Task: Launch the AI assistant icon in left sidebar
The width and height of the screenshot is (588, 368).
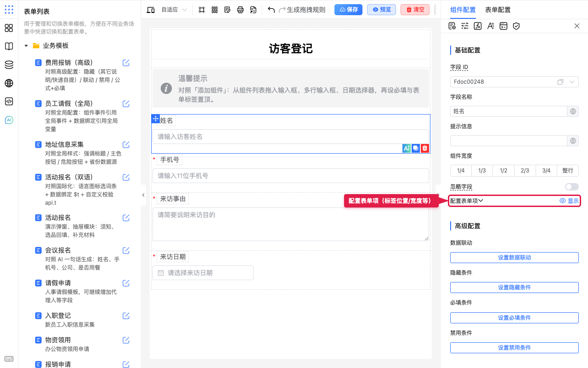Action: pyautogui.click(x=9, y=120)
